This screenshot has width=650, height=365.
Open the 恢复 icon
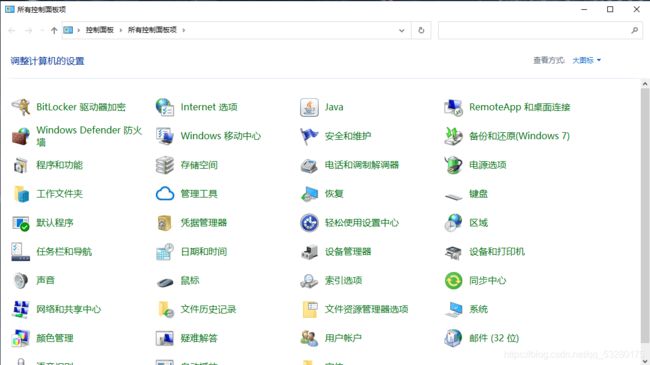[x=309, y=194]
